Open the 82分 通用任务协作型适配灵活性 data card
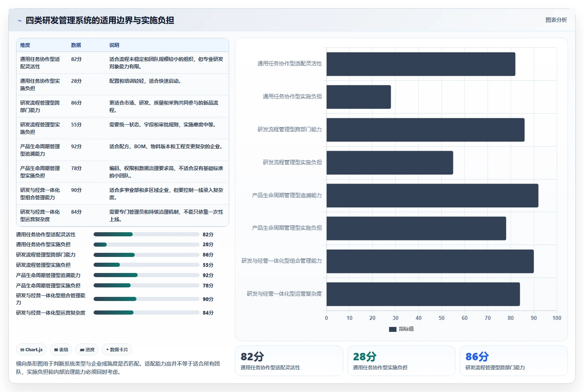Image resolution: width=584 pixels, height=392 pixels. click(289, 361)
